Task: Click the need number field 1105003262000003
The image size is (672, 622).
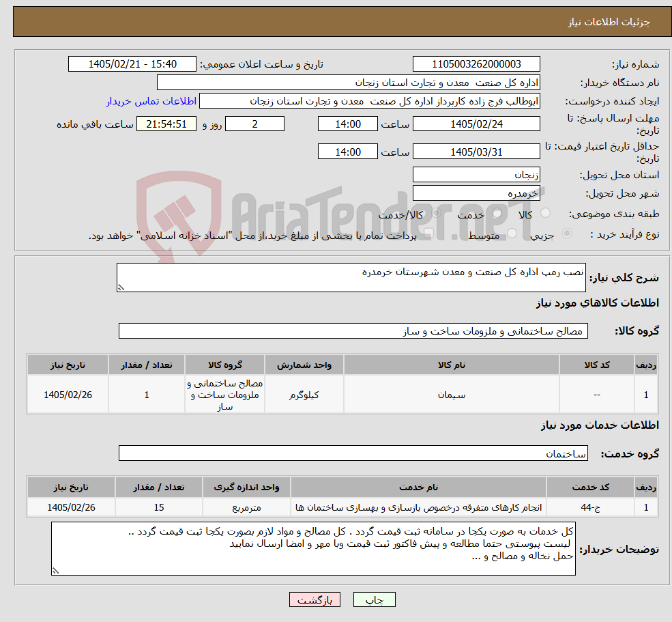Action: (x=476, y=64)
